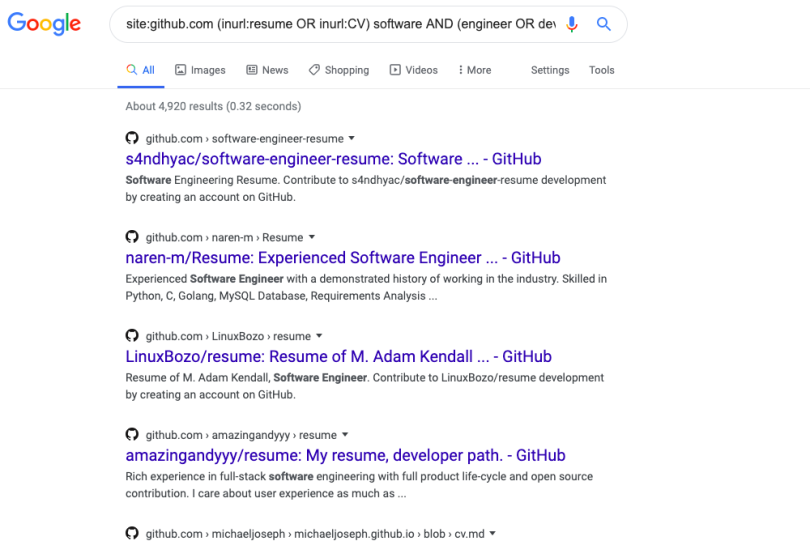Click the Google logo
The width and height of the screenshot is (810, 541).
(x=44, y=24)
